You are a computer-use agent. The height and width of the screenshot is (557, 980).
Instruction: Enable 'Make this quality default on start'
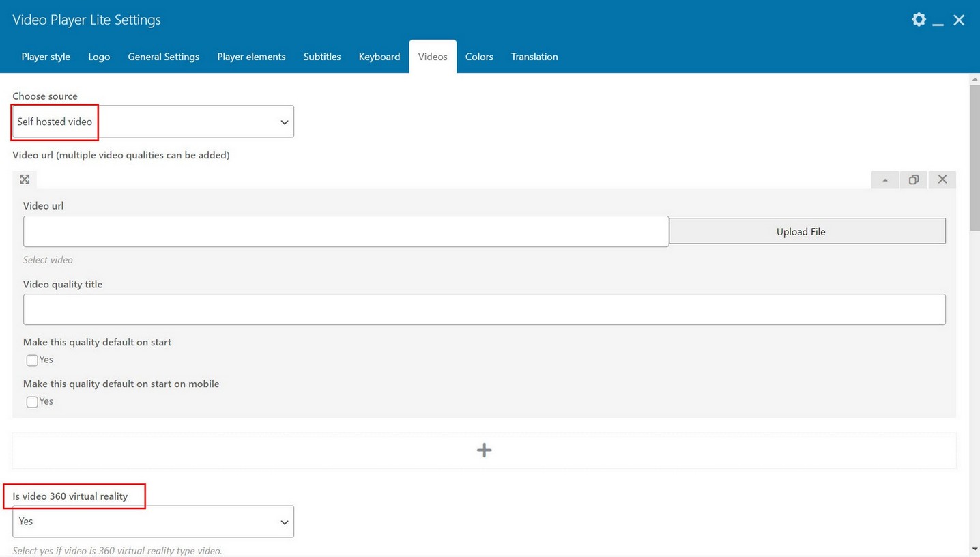point(32,360)
